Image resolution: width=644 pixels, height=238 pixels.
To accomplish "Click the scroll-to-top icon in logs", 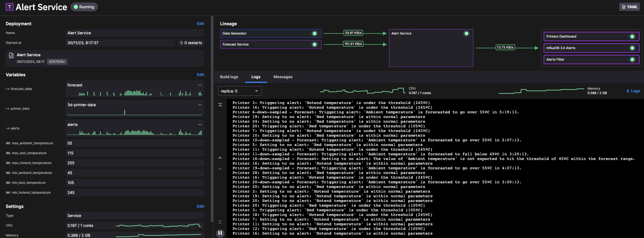I will 220,105.
